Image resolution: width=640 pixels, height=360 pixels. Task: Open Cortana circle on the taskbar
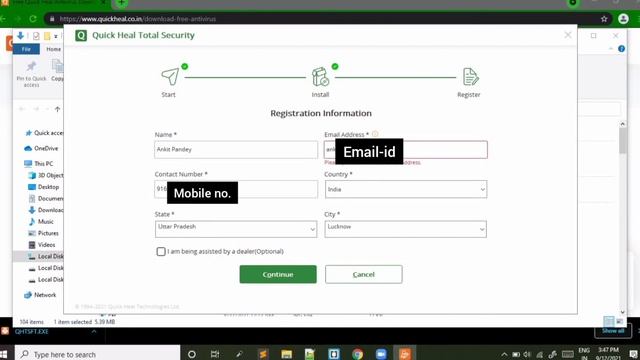point(191,354)
